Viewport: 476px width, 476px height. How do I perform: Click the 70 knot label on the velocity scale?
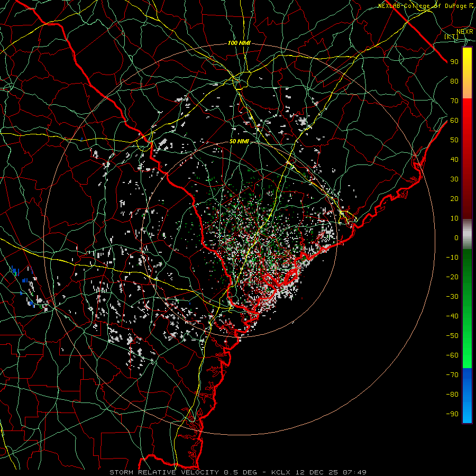tap(454, 101)
